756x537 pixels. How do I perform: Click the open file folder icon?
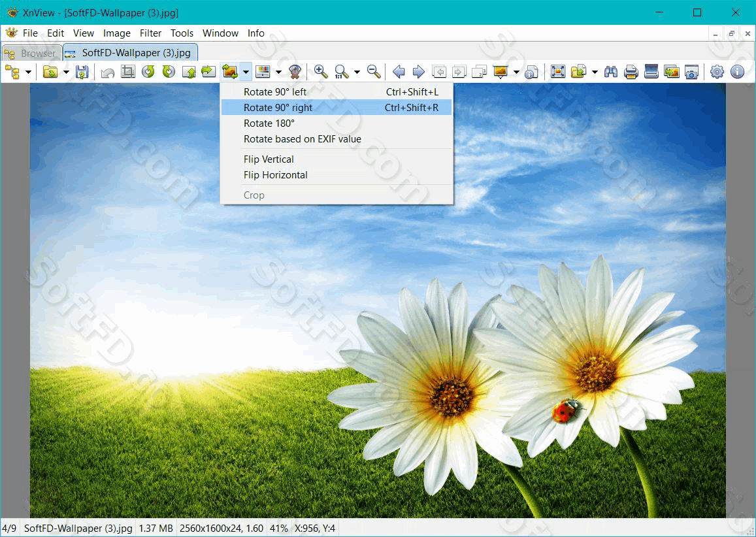(x=50, y=73)
